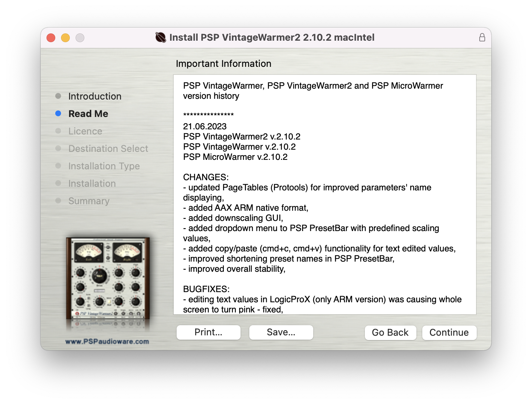The image size is (532, 404).
Task: Close the installer window with red button
Action: [51, 38]
